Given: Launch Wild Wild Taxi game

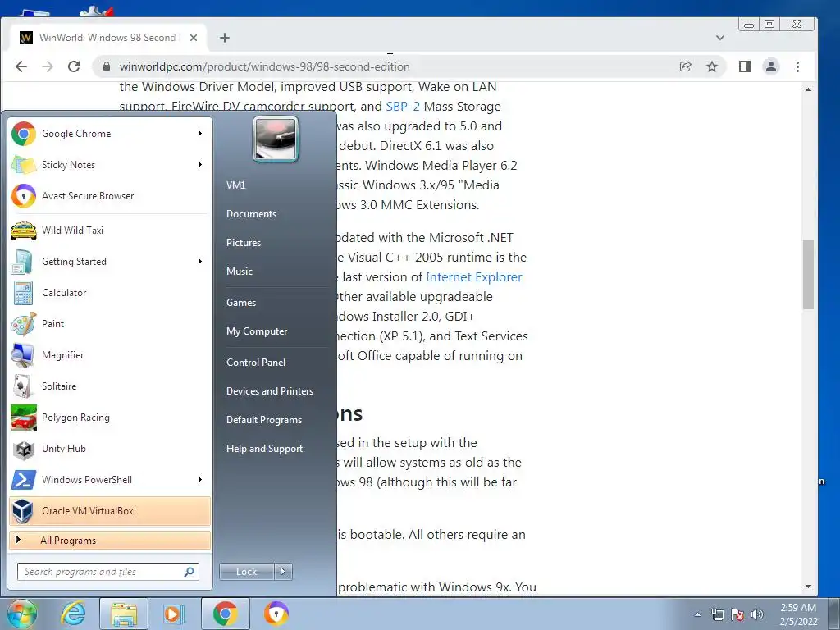Looking at the screenshot, I should (110, 231).
